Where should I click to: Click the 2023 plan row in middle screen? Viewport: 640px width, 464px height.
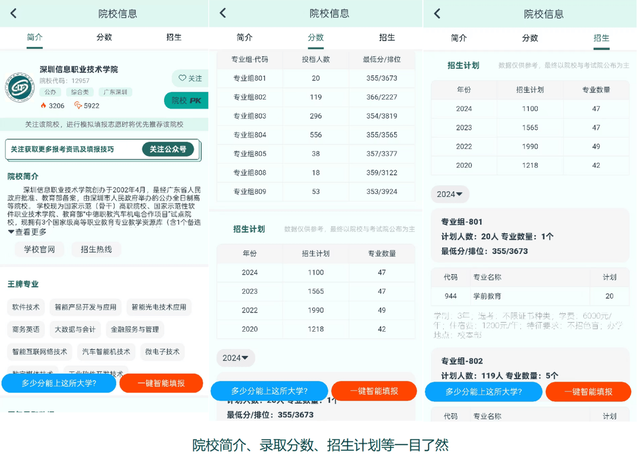[x=316, y=291]
